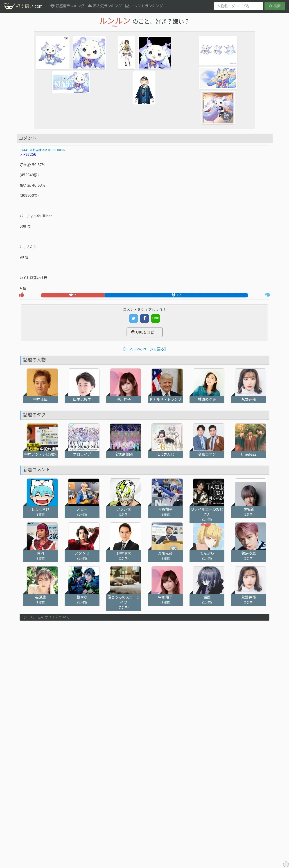The image size is (289, 868).
Task: Follow the >>87256 reply reference link
Action: [x=28, y=155]
